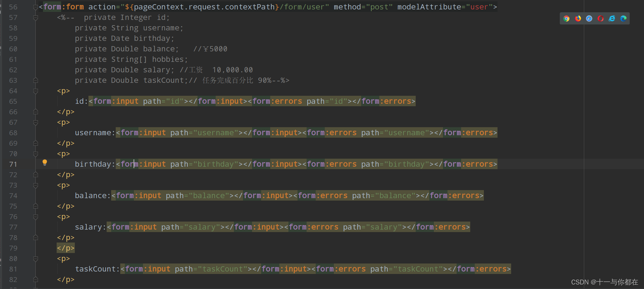Image resolution: width=644 pixels, height=289 pixels.
Task: Collapse the comment block starting line 57
Action: click(35, 17)
